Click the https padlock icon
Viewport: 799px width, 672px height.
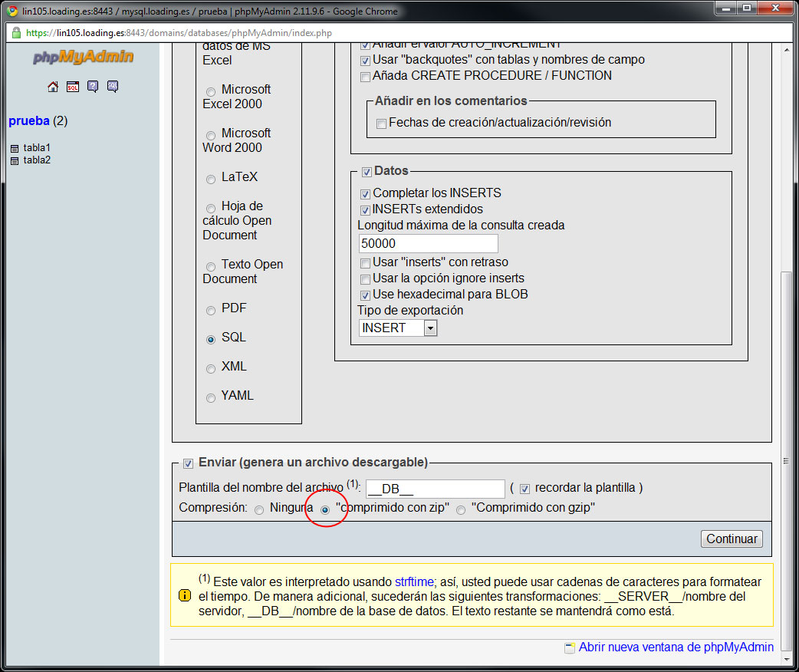[x=16, y=33]
